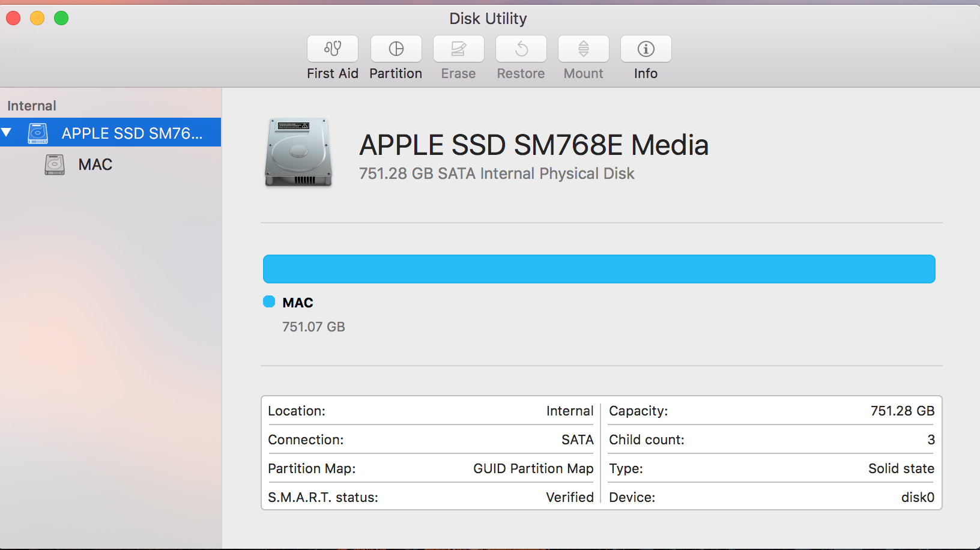Click the Restore arrow icon

coord(521,49)
